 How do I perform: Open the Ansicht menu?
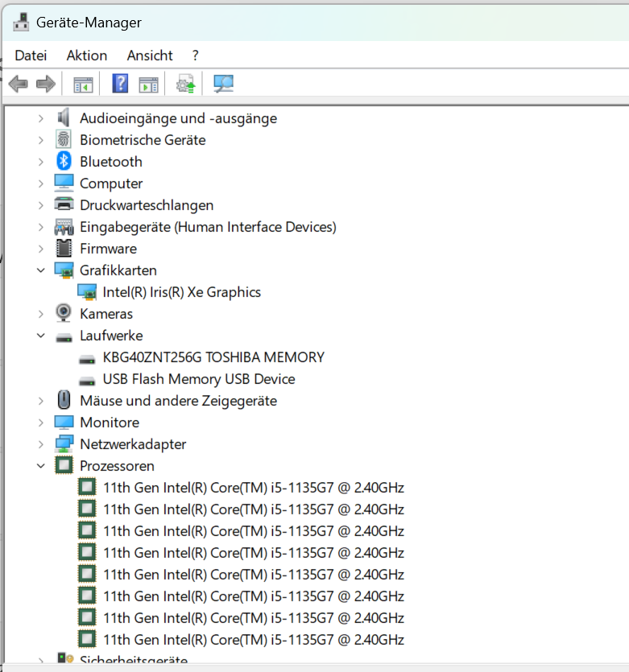pos(150,56)
